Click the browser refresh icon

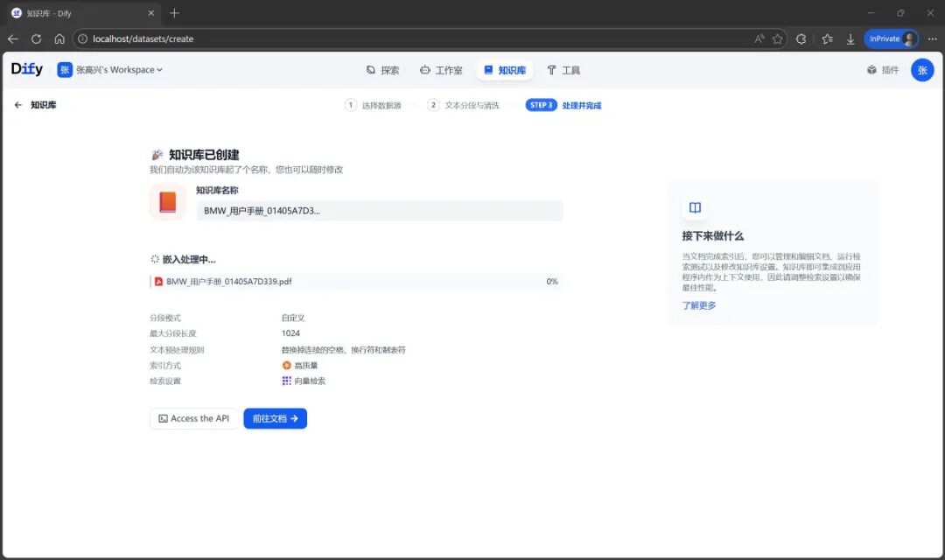pyautogui.click(x=36, y=38)
